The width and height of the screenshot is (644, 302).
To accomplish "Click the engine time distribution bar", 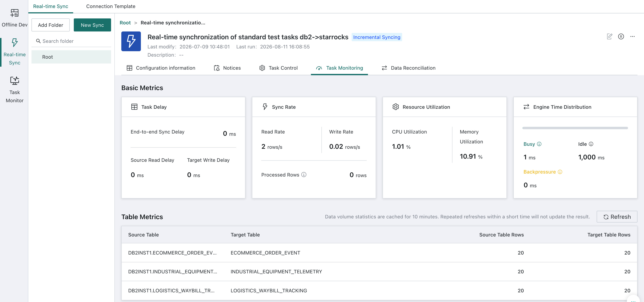I will tap(575, 128).
